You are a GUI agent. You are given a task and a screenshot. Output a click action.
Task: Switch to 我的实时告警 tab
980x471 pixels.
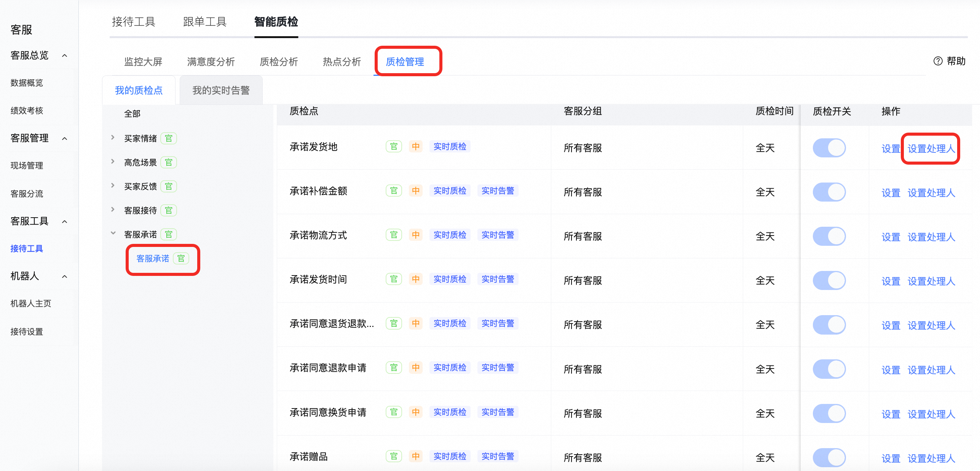tap(221, 90)
